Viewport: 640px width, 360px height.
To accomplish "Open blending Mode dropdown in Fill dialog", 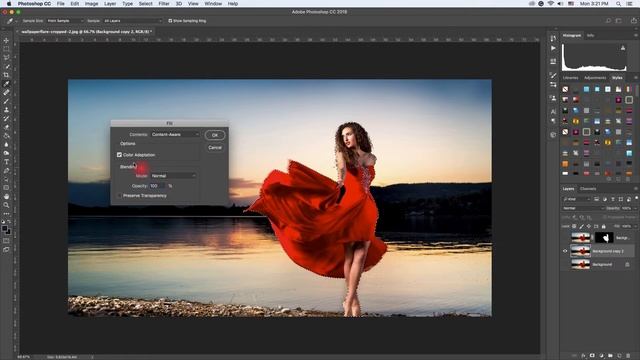I will (173, 176).
